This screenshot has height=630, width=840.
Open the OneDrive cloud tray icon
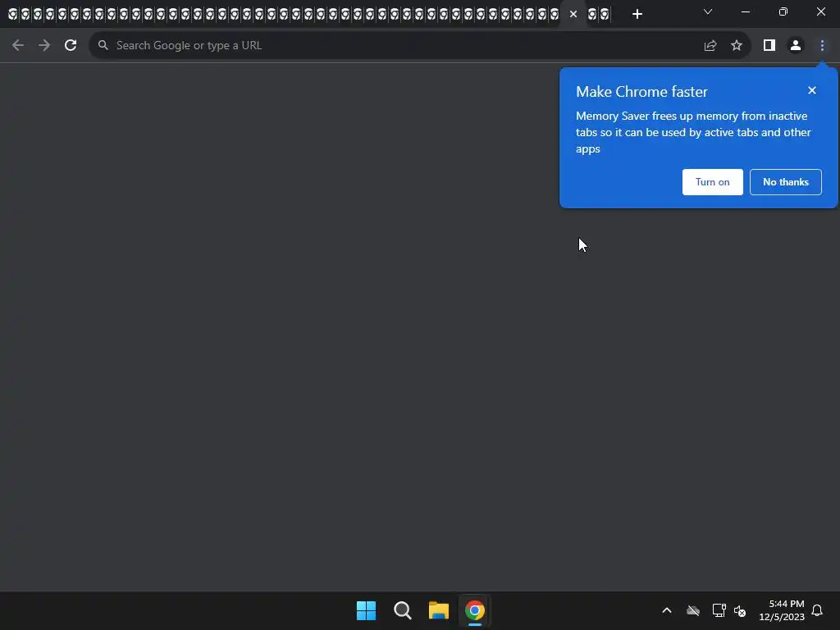(x=693, y=610)
